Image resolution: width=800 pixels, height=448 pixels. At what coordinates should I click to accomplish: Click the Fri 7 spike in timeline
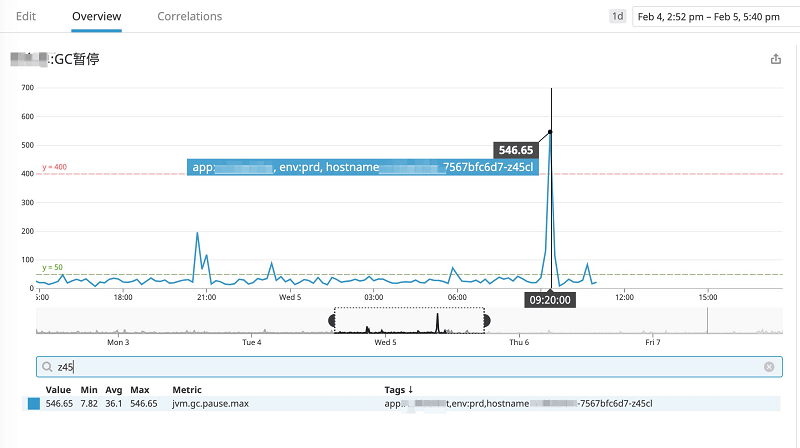(x=707, y=320)
